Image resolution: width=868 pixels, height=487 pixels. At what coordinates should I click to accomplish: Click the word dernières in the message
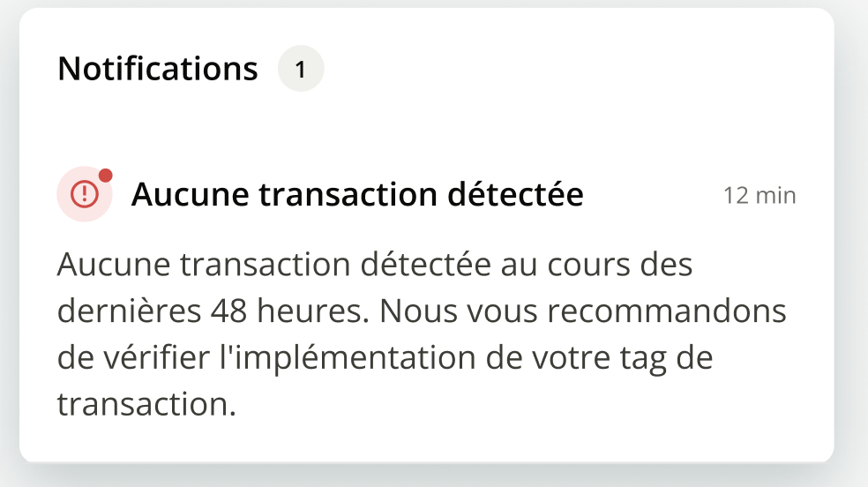pyautogui.click(x=130, y=311)
